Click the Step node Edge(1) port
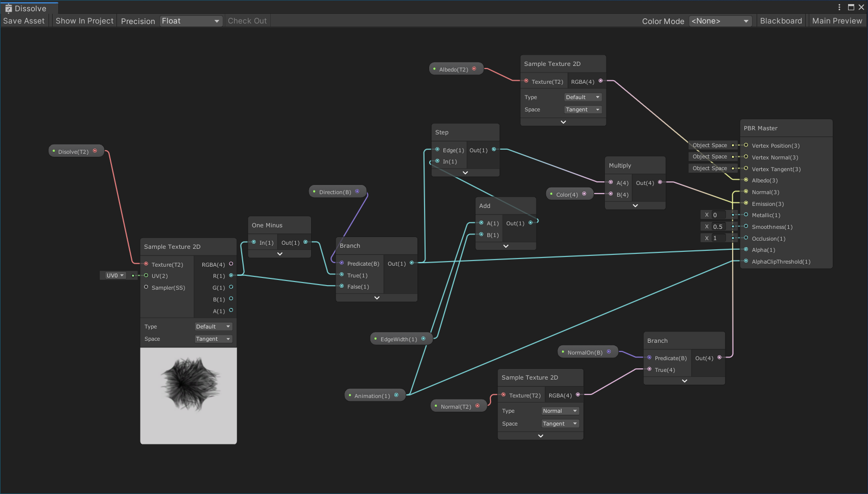This screenshot has width=868, height=494. click(437, 150)
